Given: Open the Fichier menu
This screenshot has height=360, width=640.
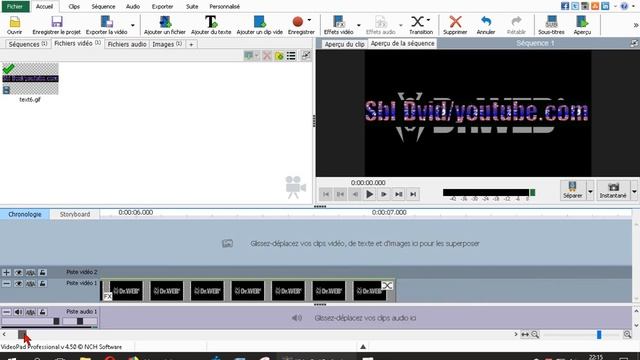Looking at the screenshot, I should click(15, 7).
